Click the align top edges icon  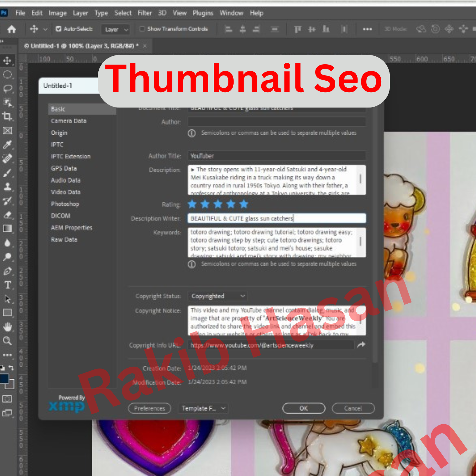point(298,29)
